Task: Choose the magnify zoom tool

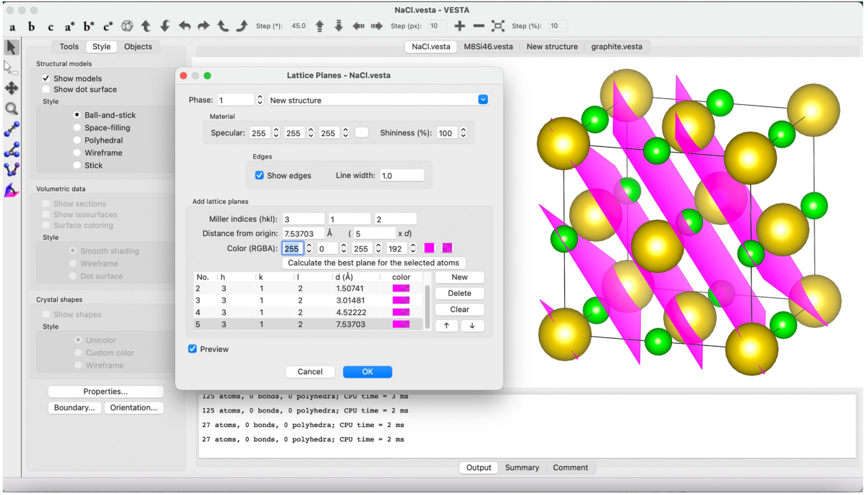Action: [x=12, y=109]
